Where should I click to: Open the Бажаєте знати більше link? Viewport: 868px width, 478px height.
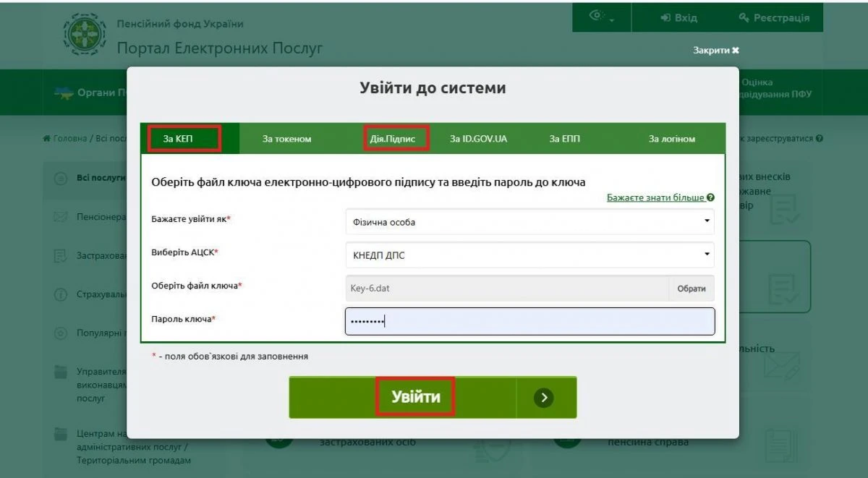pos(655,197)
